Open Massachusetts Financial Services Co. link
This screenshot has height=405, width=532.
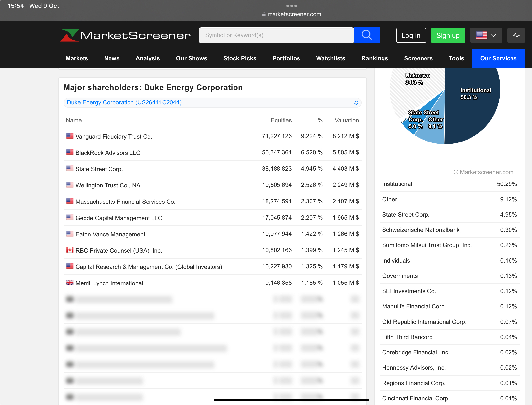125,202
